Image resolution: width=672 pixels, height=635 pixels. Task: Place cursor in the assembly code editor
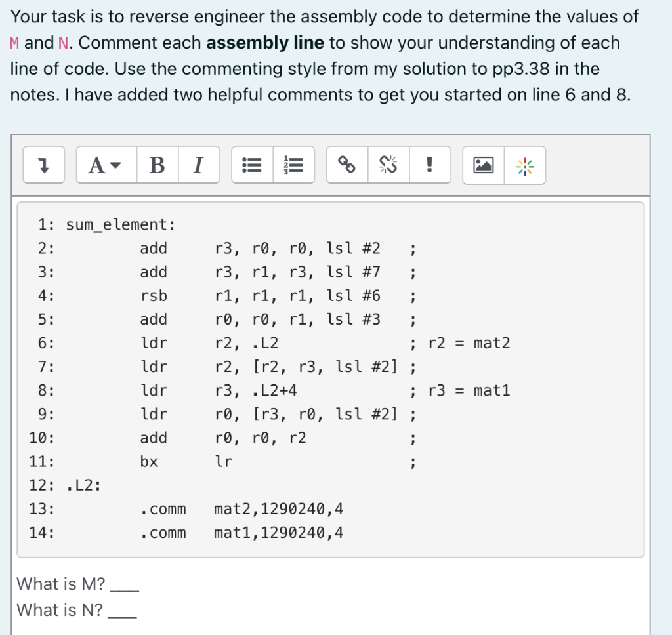(328, 374)
